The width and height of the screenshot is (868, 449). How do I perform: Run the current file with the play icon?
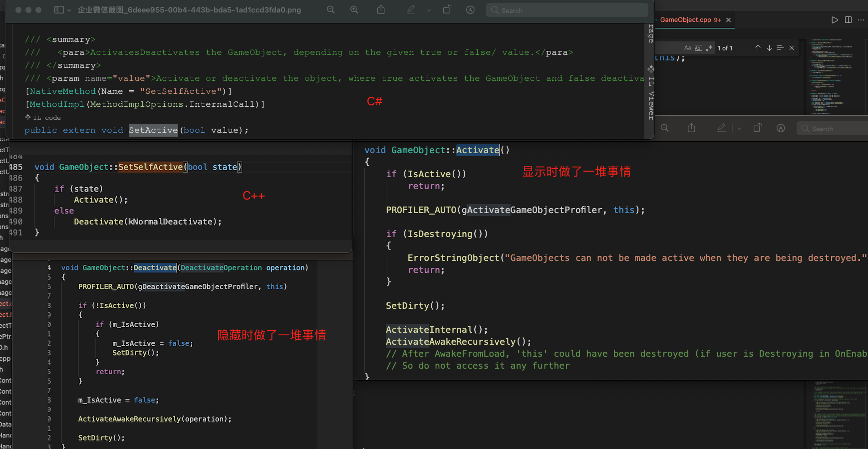coord(834,20)
